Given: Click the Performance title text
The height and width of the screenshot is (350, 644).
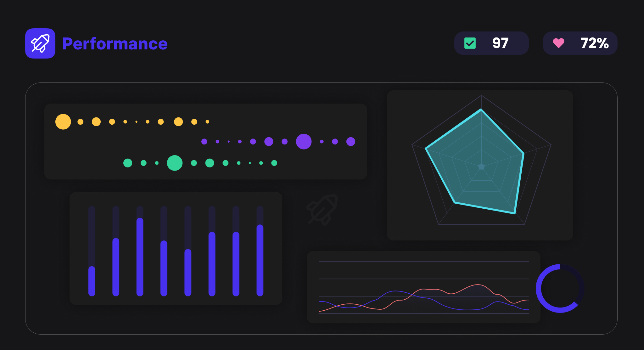Looking at the screenshot, I should point(115,44).
